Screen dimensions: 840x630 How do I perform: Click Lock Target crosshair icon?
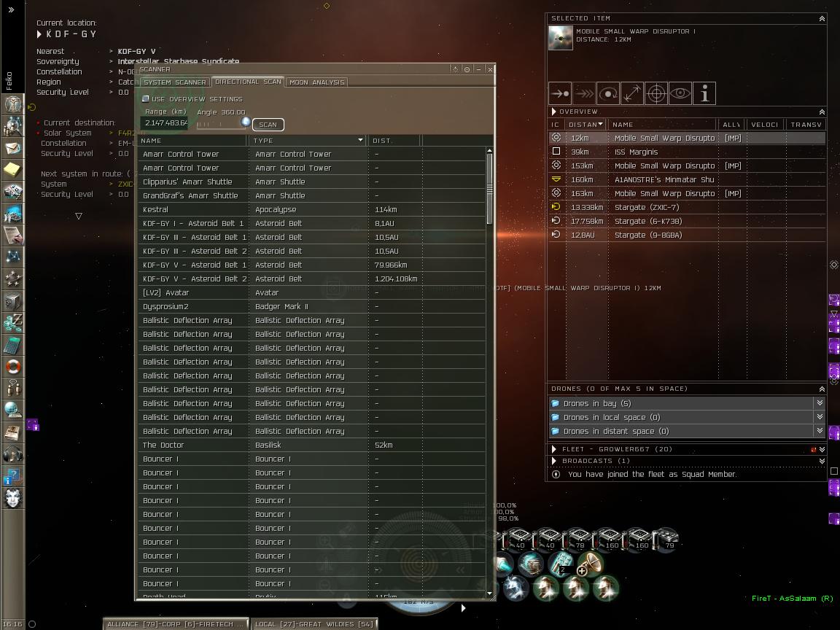pyautogui.click(x=656, y=94)
